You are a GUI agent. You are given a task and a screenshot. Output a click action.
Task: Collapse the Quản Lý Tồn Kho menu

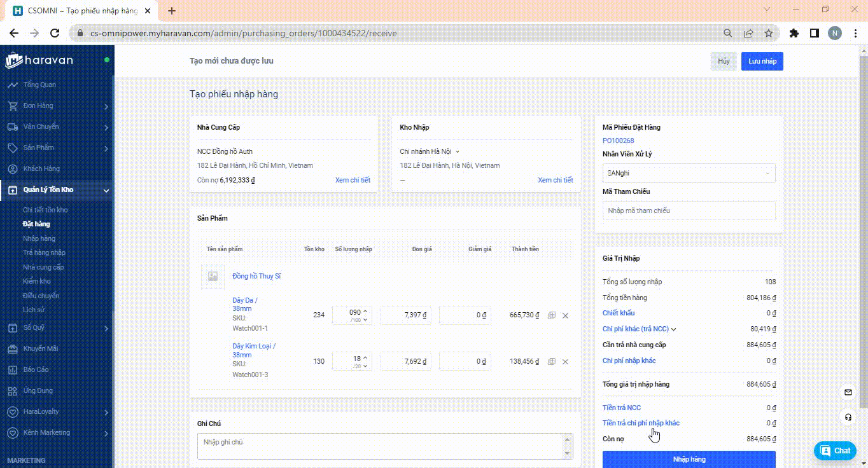[x=106, y=190]
